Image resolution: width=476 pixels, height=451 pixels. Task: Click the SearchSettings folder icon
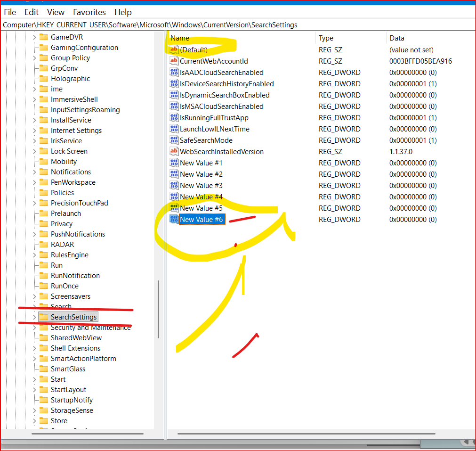pos(44,317)
